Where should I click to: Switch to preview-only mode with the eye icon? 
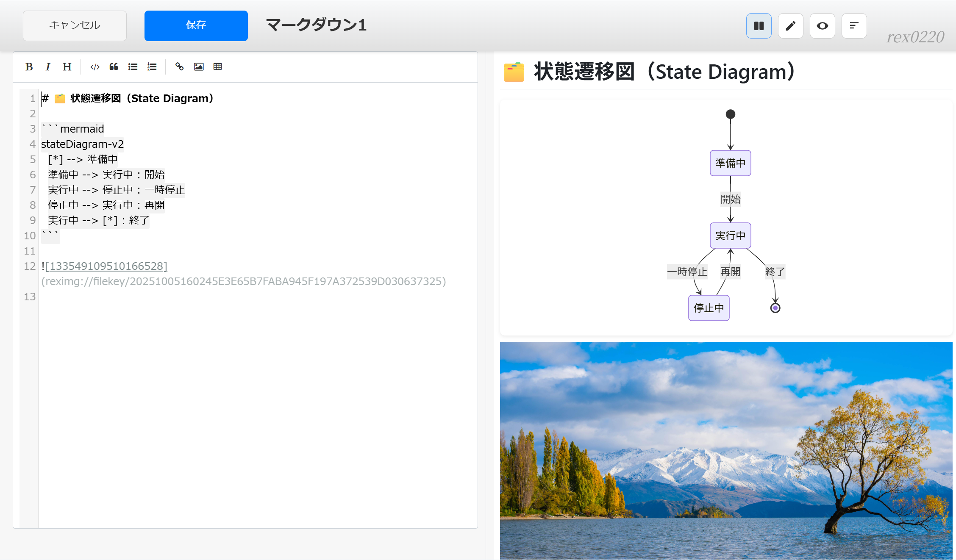tap(822, 26)
